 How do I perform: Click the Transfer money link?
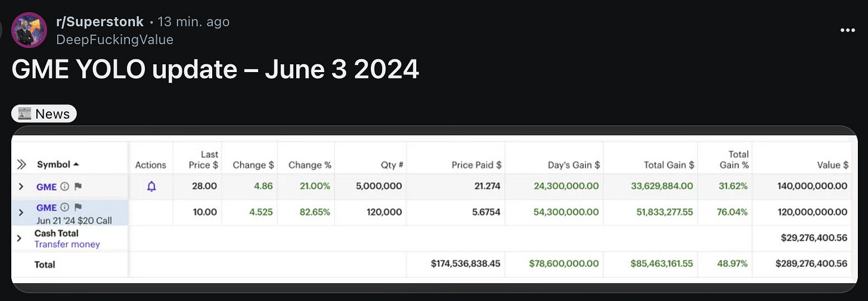[x=67, y=244]
